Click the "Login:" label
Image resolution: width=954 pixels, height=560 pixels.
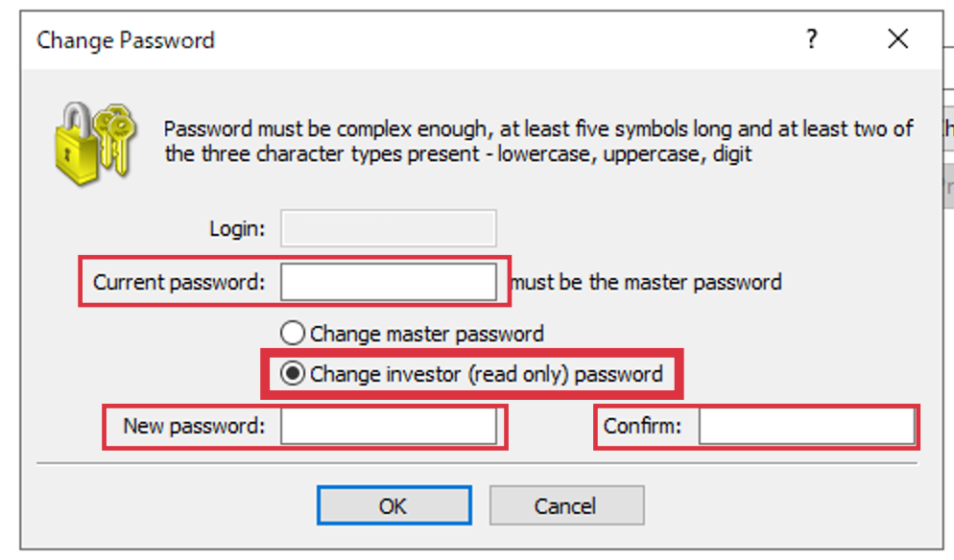(x=237, y=228)
